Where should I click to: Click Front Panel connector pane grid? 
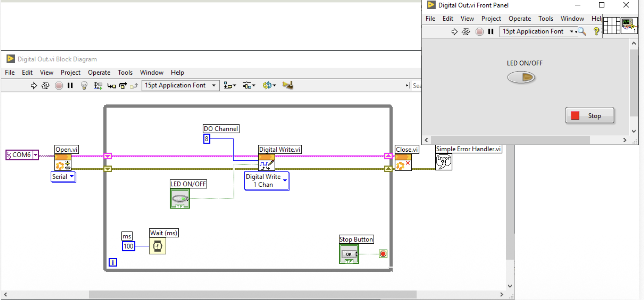pos(611,26)
